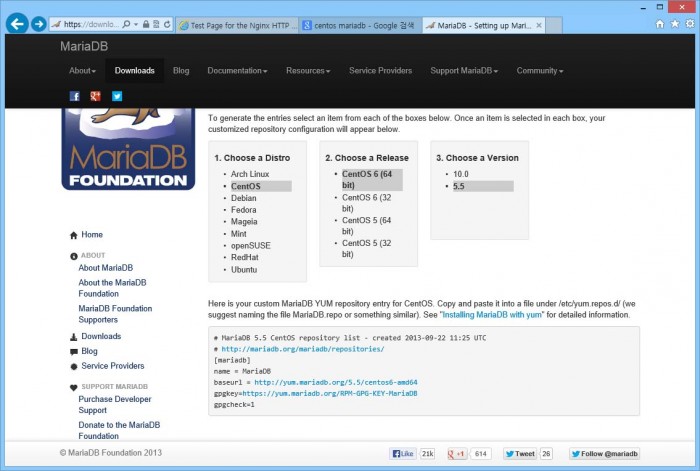
Task: Choose version 10.0
Action: pyautogui.click(x=461, y=174)
